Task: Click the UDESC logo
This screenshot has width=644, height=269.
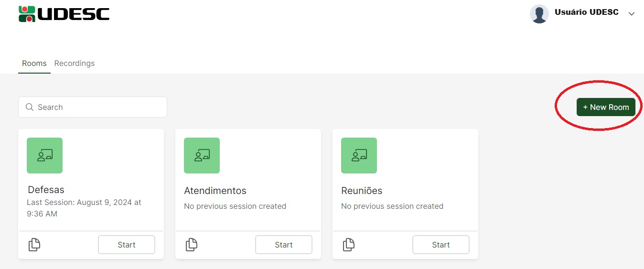Action: 64,14
